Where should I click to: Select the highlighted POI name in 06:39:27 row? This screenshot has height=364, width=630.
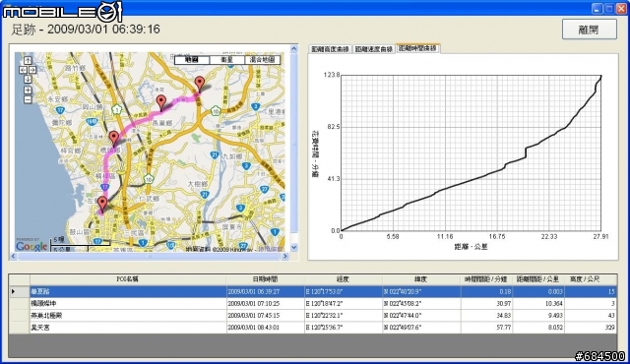point(128,292)
